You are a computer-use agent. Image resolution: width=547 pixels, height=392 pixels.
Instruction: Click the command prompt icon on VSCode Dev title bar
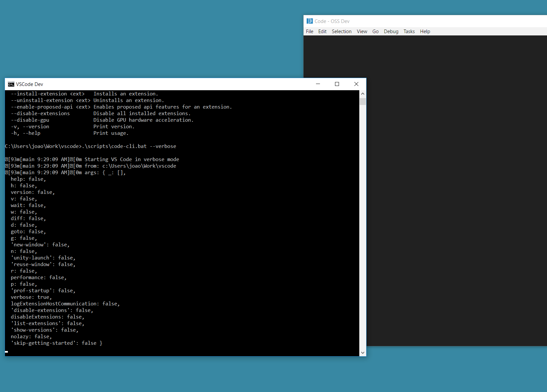[x=11, y=84]
